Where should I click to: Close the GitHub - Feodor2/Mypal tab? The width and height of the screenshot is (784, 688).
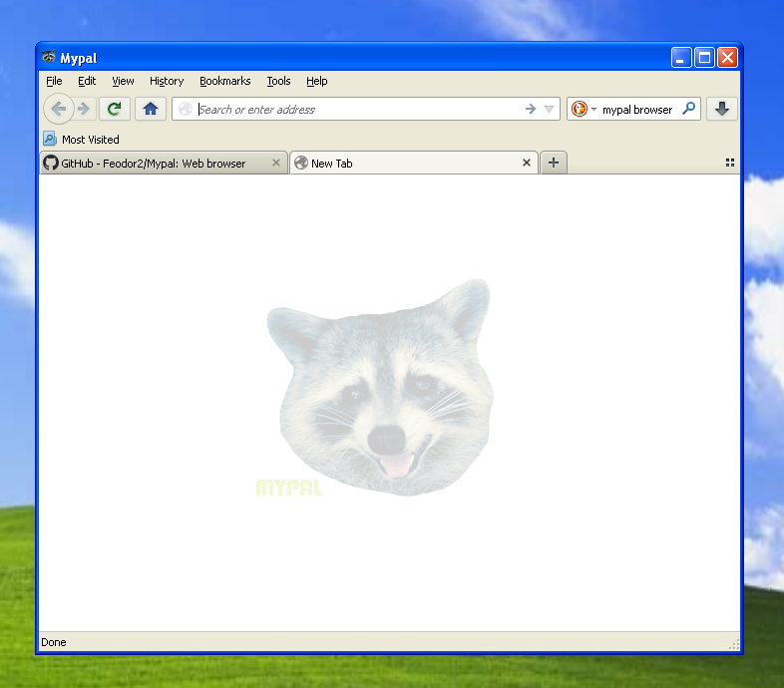coord(276,163)
